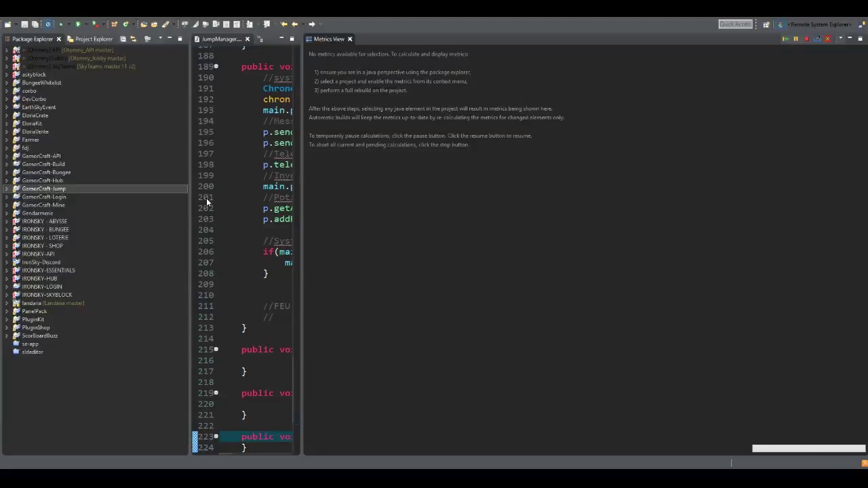
Task: Click the Metrics View red stop button
Action: [x=806, y=39]
